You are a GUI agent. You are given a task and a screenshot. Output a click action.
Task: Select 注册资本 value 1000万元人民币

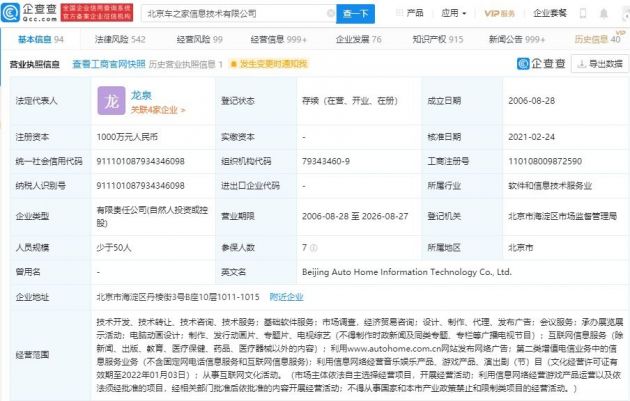click(x=127, y=137)
